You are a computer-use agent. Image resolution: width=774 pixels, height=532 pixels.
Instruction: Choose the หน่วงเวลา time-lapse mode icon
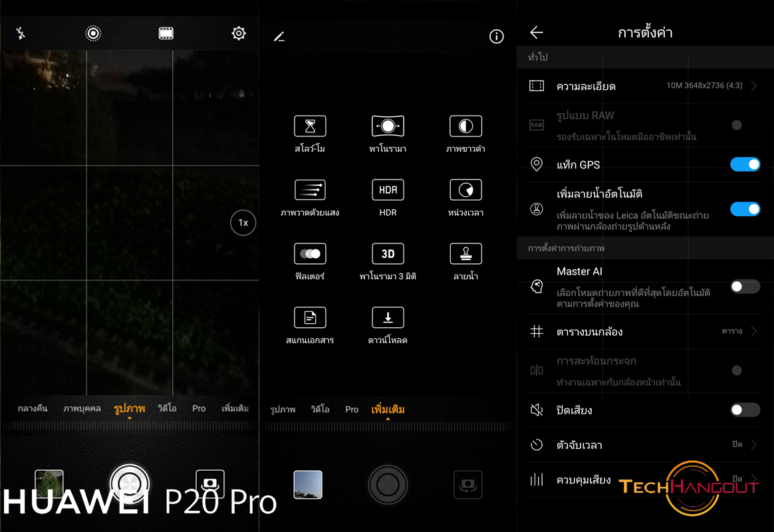[465, 190]
